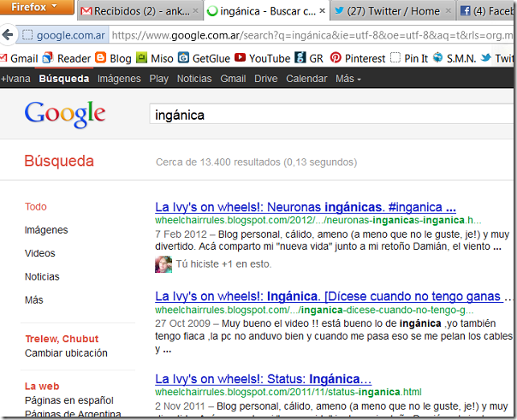
Task: Open the Reader bookmark
Action: 67,58
